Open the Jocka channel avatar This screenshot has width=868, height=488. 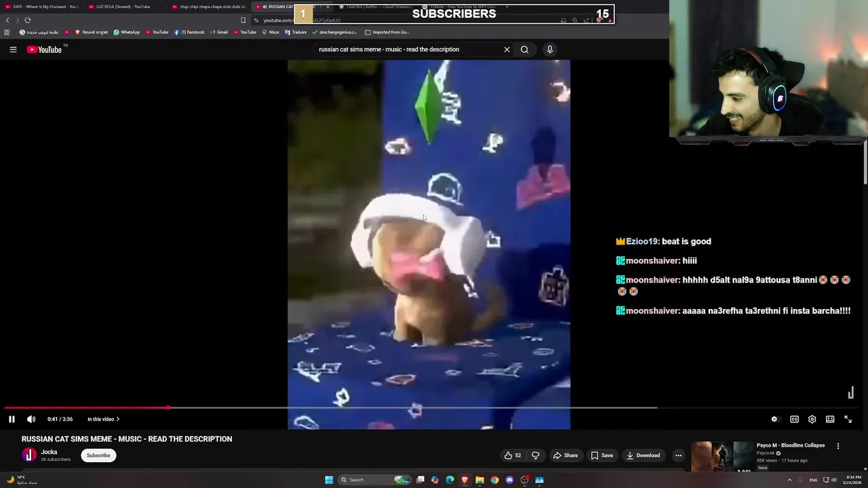(29, 455)
